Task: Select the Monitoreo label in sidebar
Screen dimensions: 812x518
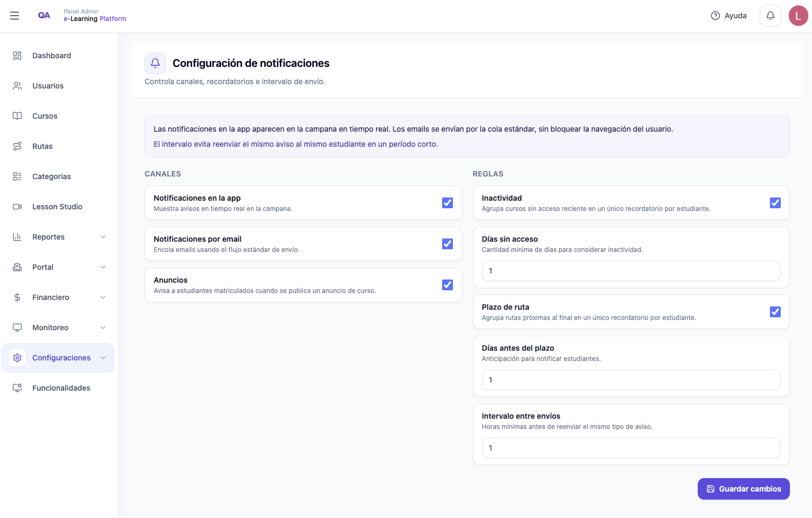Action: [x=50, y=328]
